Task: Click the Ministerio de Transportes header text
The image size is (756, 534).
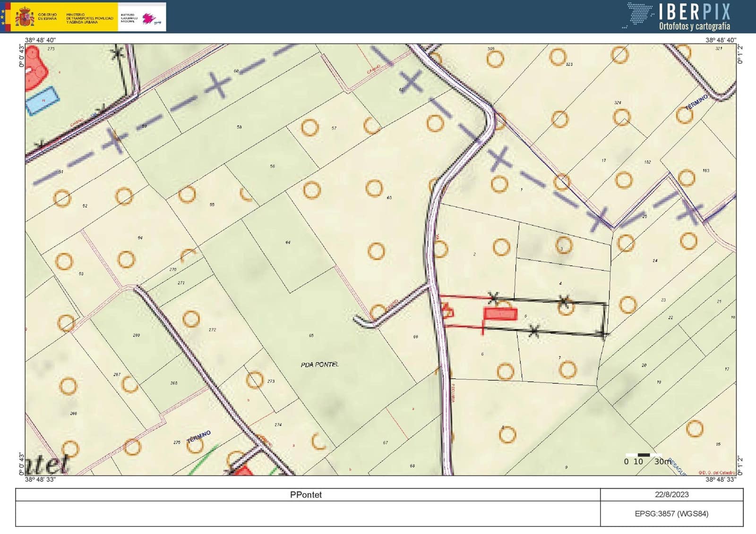Action: pyautogui.click(x=89, y=18)
